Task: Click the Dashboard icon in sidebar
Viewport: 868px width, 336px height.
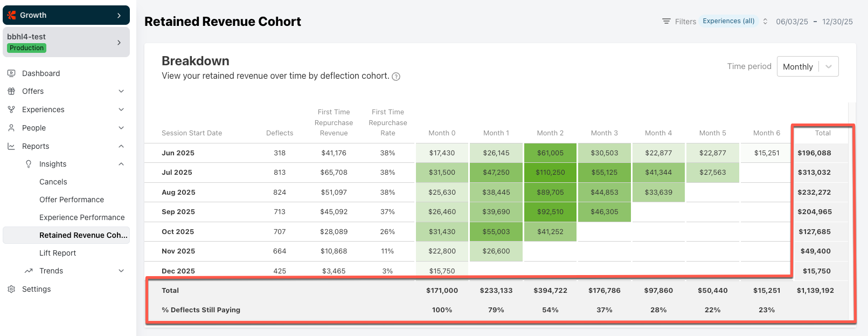Action: click(11, 73)
